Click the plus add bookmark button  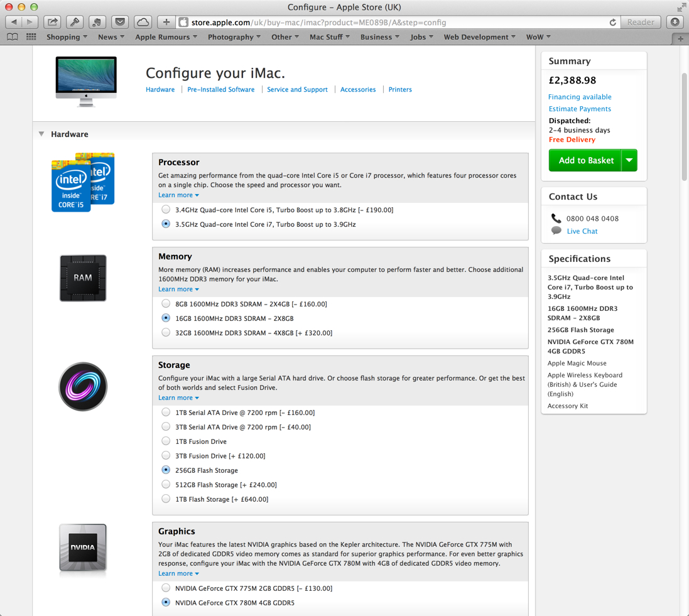tap(166, 22)
